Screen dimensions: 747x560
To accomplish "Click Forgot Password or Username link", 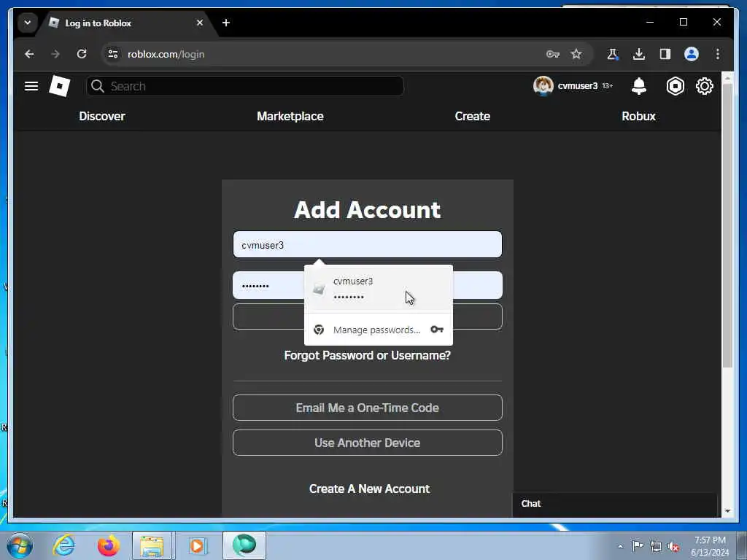I will pyautogui.click(x=368, y=355).
